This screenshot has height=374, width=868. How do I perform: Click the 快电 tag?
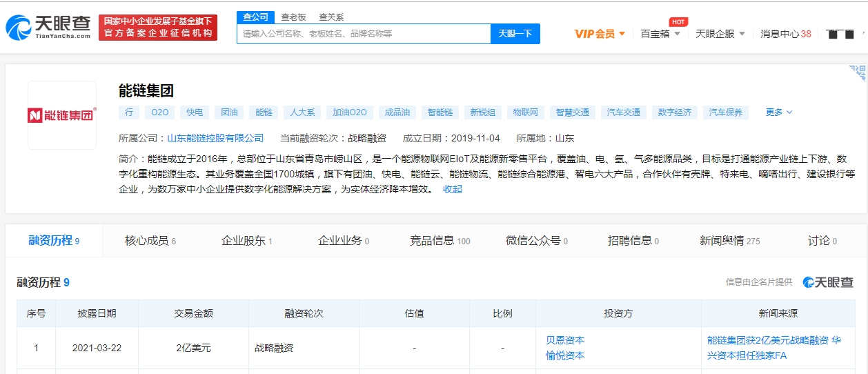coord(195,112)
